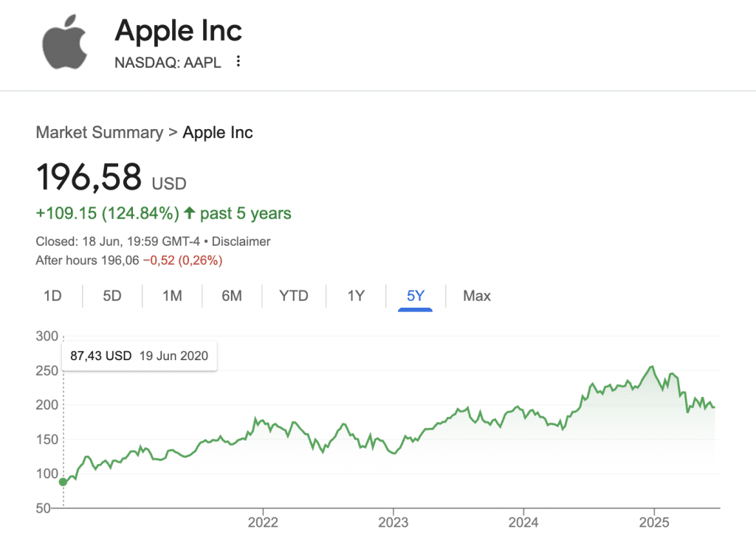Click the 2024 label on chart axis
This screenshot has height=546, width=756.
523,523
